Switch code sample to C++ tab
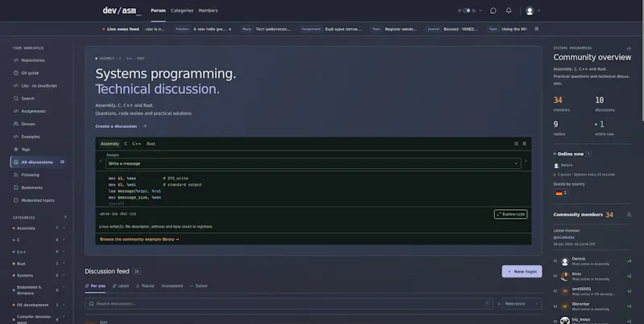This screenshot has width=644, height=324. pyautogui.click(x=137, y=144)
